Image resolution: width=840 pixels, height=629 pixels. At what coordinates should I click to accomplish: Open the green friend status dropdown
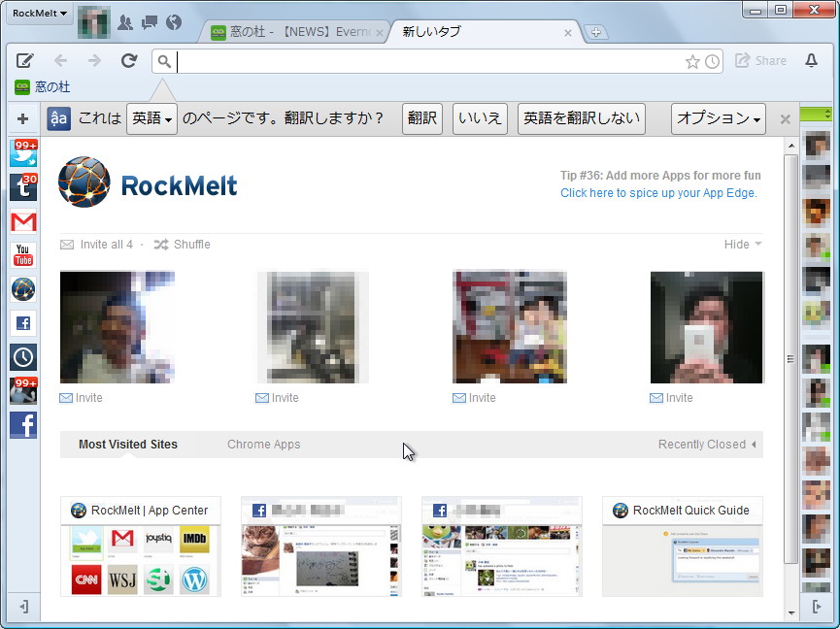(816, 114)
